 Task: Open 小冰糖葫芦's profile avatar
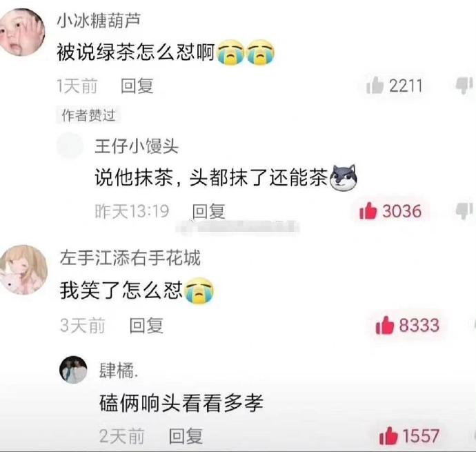pos(22,32)
